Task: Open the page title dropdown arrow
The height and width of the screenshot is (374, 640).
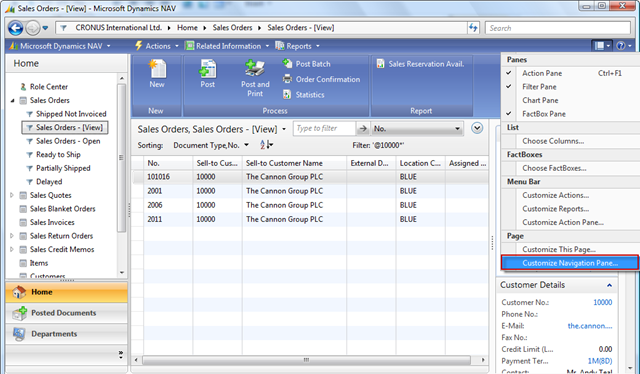Action: click(284, 129)
